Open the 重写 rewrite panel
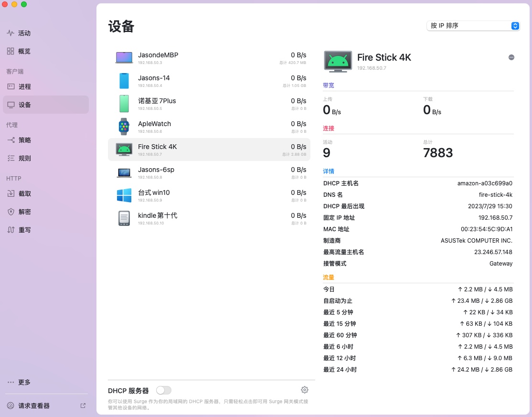Screen dimensions: 532x417 point(25,230)
